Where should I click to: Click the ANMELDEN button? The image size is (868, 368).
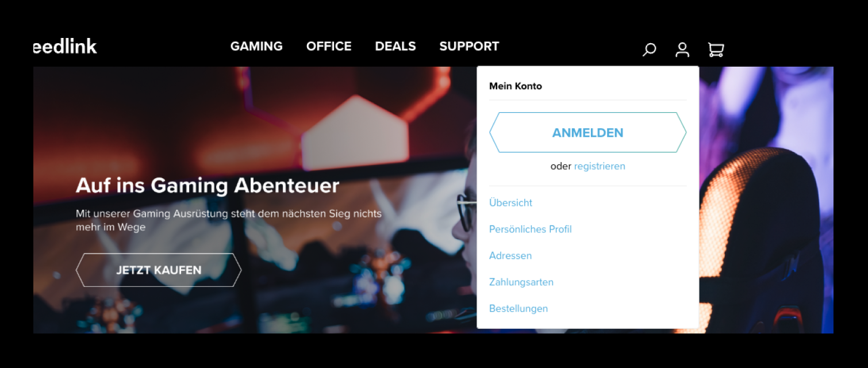point(587,132)
